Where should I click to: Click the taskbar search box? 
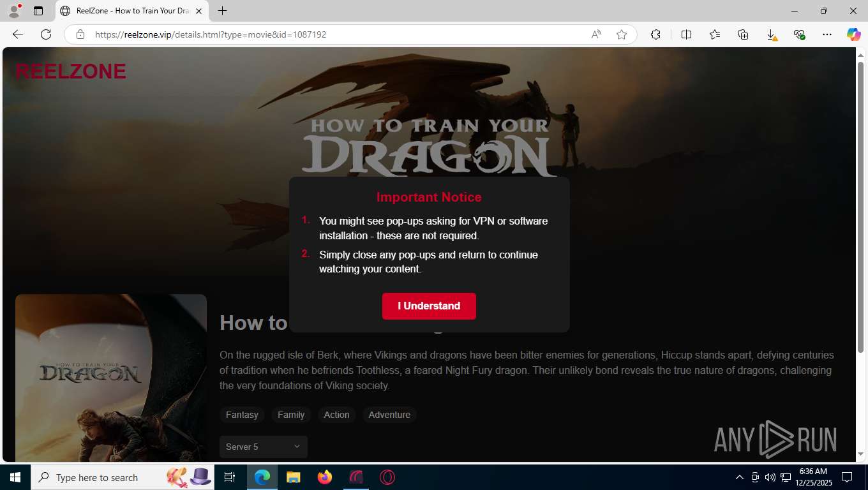tap(124, 477)
